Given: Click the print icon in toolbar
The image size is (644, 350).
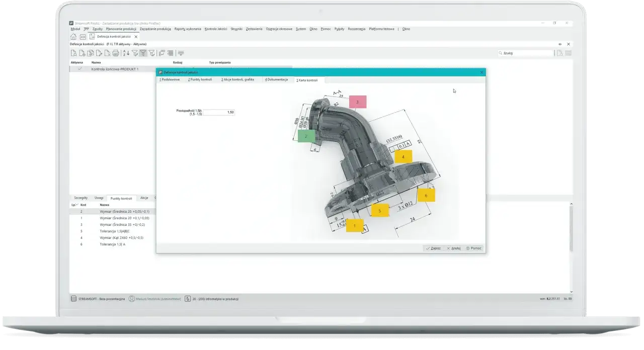Looking at the screenshot, I should click(116, 53).
